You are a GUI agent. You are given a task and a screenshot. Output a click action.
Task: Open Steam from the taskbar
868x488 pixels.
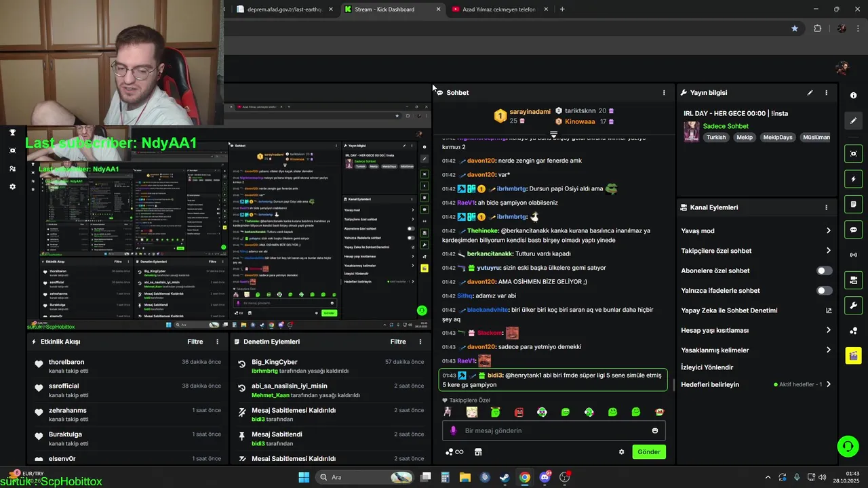coord(505,477)
